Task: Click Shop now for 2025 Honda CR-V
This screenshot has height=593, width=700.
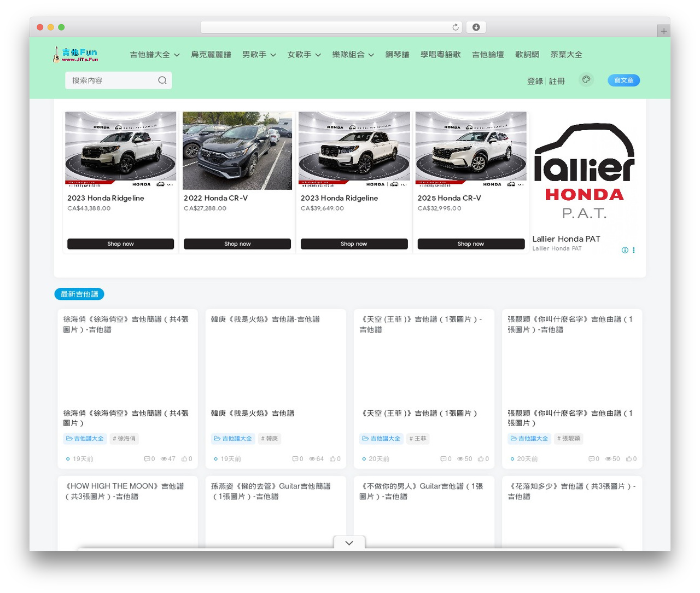Action: 471,244
